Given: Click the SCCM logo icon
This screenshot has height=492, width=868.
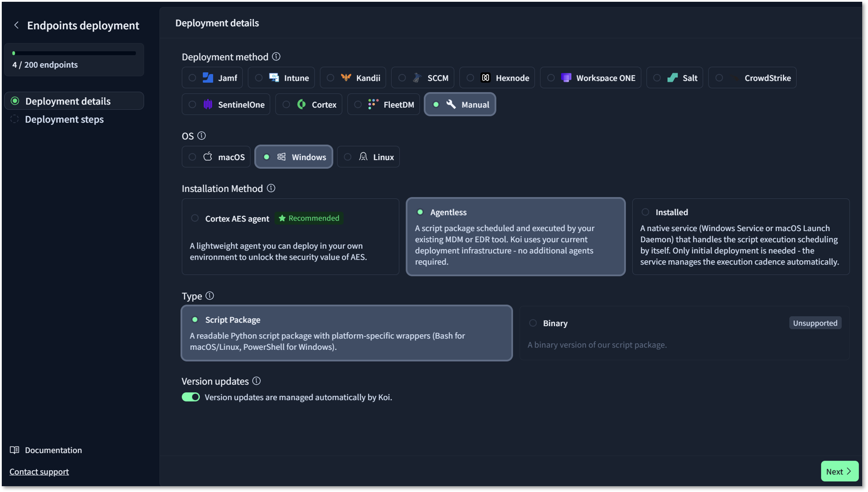Looking at the screenshot, I should (x=417, y=78).
